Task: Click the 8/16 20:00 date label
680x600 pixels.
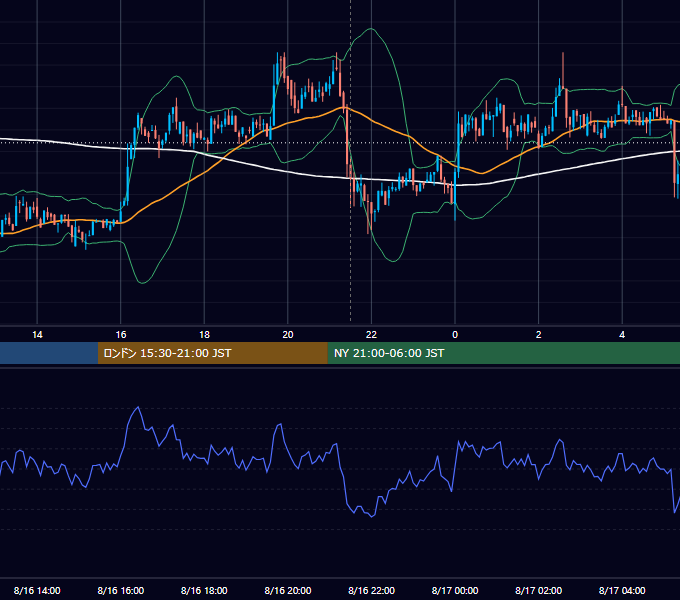Action: (x=288, y=590)
